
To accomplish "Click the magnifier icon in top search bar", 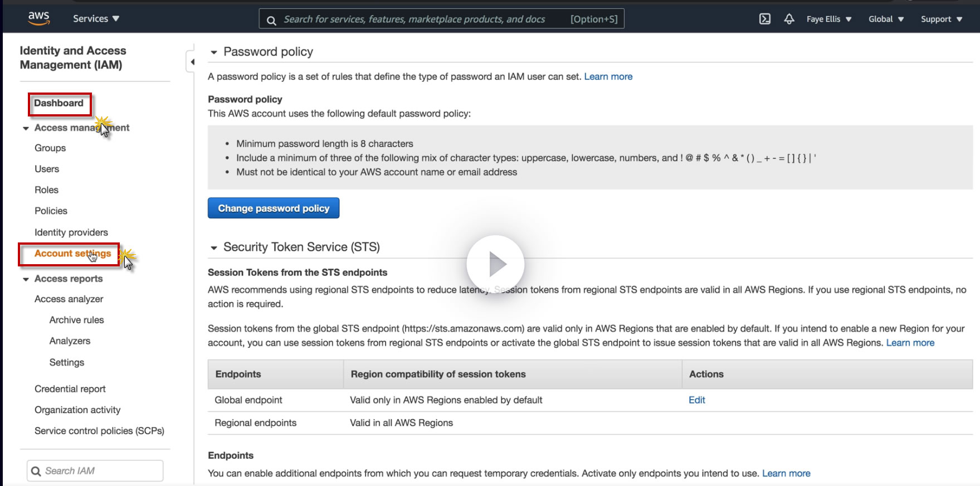I will coord(271,20).
